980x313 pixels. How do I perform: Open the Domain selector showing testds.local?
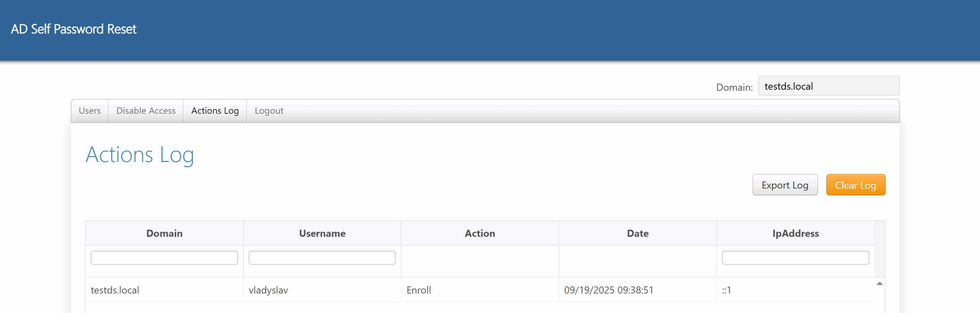[x=828, y=86]
